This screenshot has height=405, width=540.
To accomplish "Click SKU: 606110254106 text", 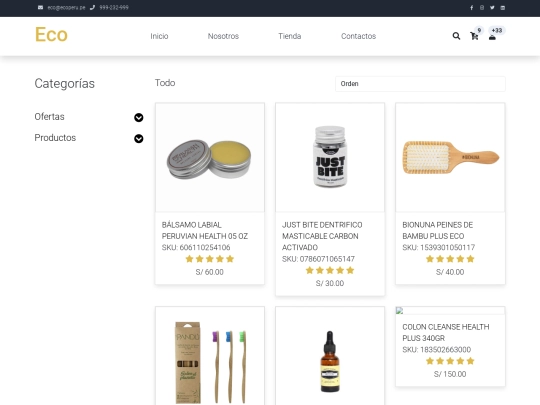I will (x=196, y=247).
